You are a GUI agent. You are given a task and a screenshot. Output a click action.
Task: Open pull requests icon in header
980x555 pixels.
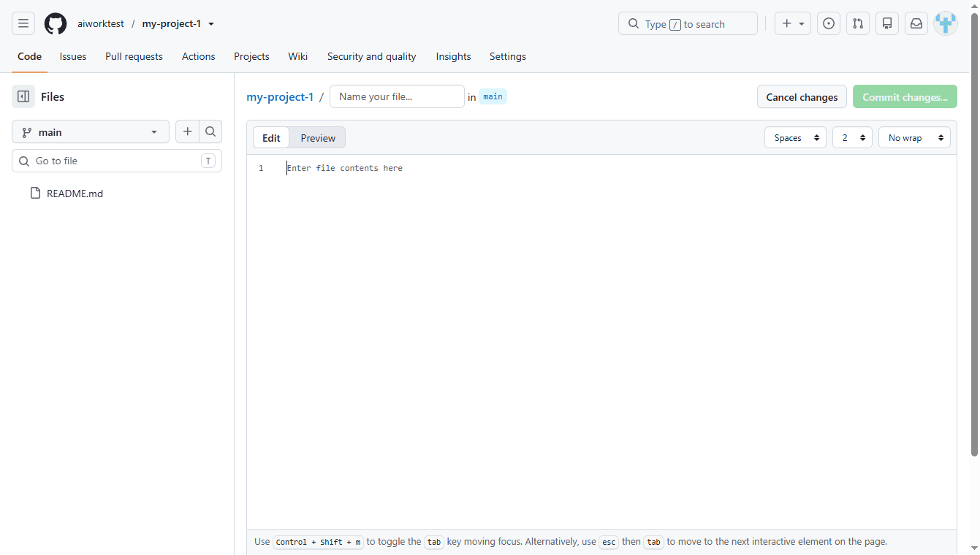pos(858,23)
